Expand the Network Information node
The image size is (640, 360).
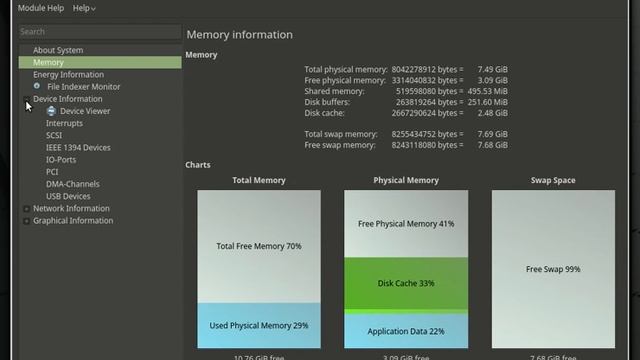[27, 209]
